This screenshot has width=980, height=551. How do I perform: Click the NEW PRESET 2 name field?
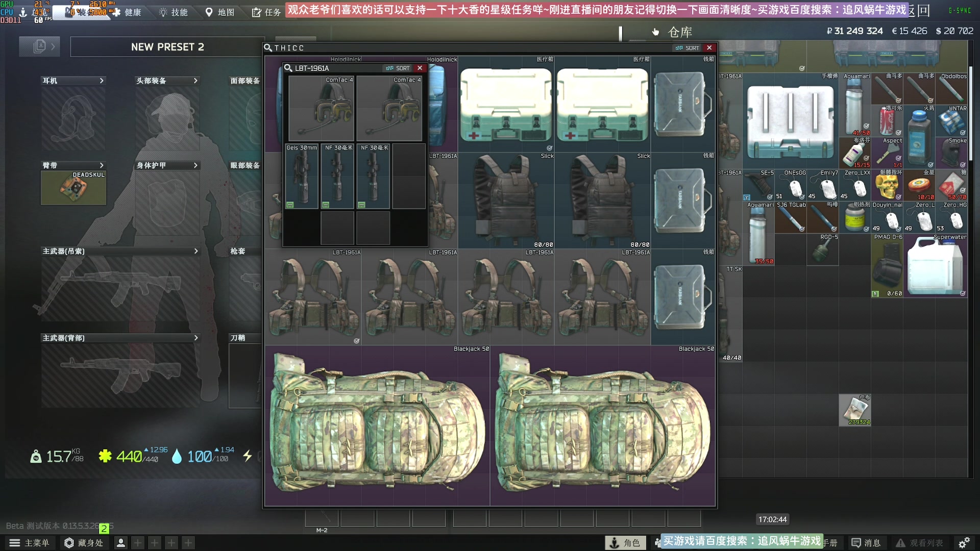pyautogui.click(x=167, y=47)
